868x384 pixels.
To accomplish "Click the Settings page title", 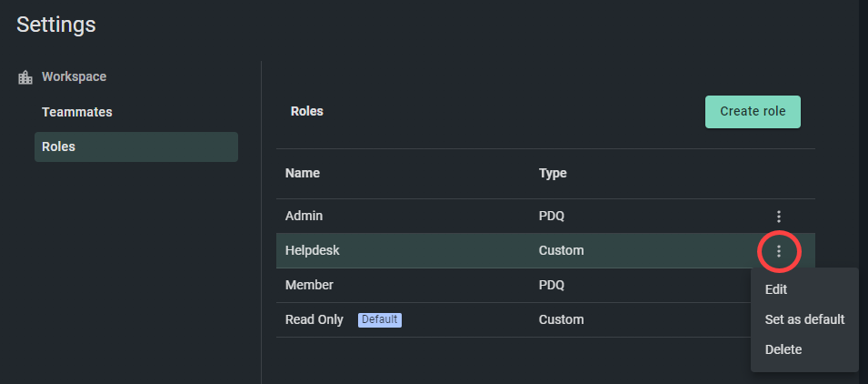I will (56, 25).
